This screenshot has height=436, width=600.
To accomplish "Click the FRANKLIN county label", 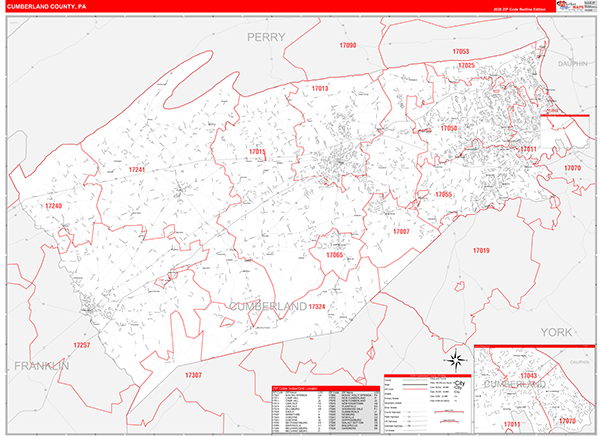I will click(x=42, y=366).
